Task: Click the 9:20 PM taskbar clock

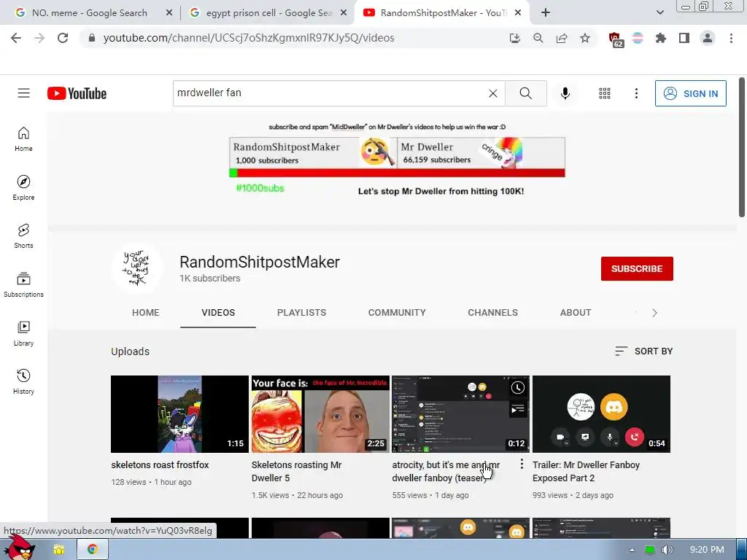Action: coord(707,550)
